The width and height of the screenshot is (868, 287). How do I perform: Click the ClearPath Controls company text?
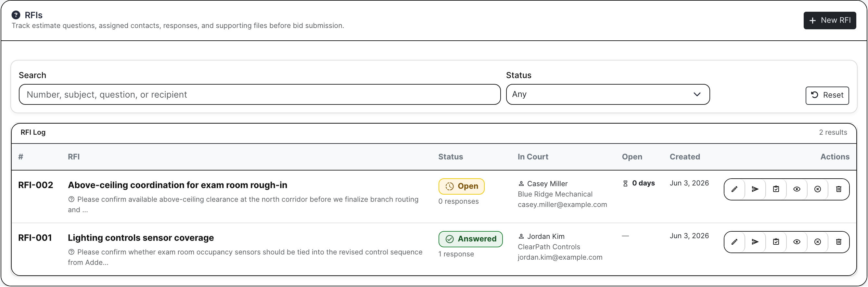[x=549, y=247]
